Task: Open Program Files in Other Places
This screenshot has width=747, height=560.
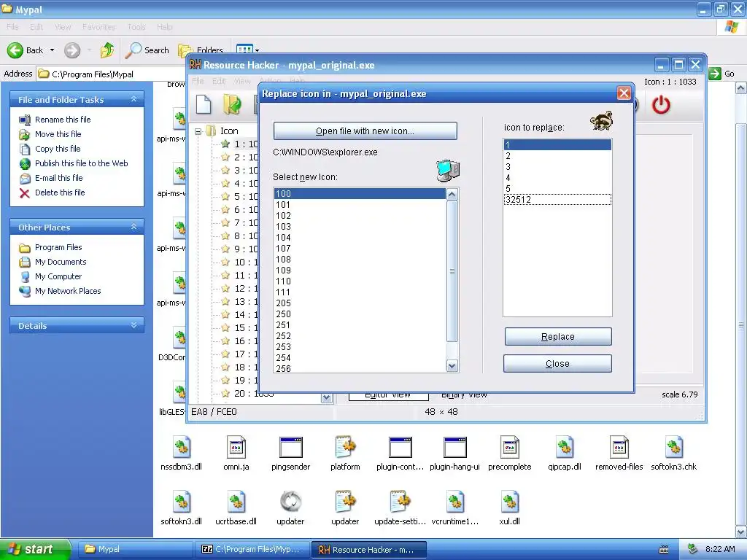Action: [58, 248]
